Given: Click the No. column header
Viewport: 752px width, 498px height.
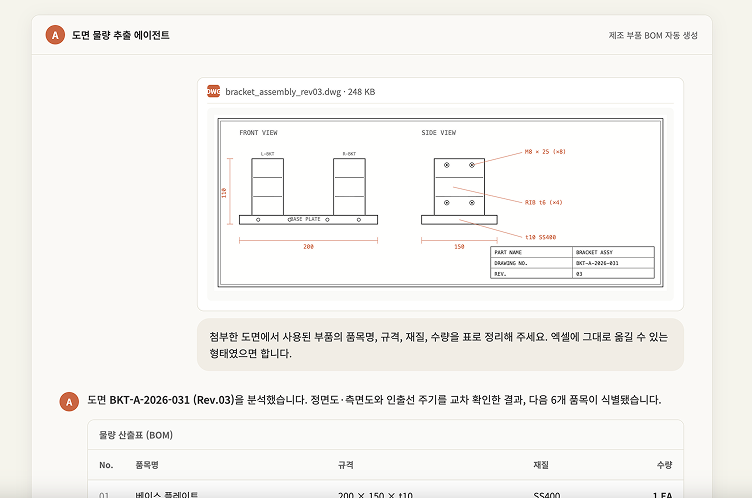Looking at the screenshot, I should point(106,465).
